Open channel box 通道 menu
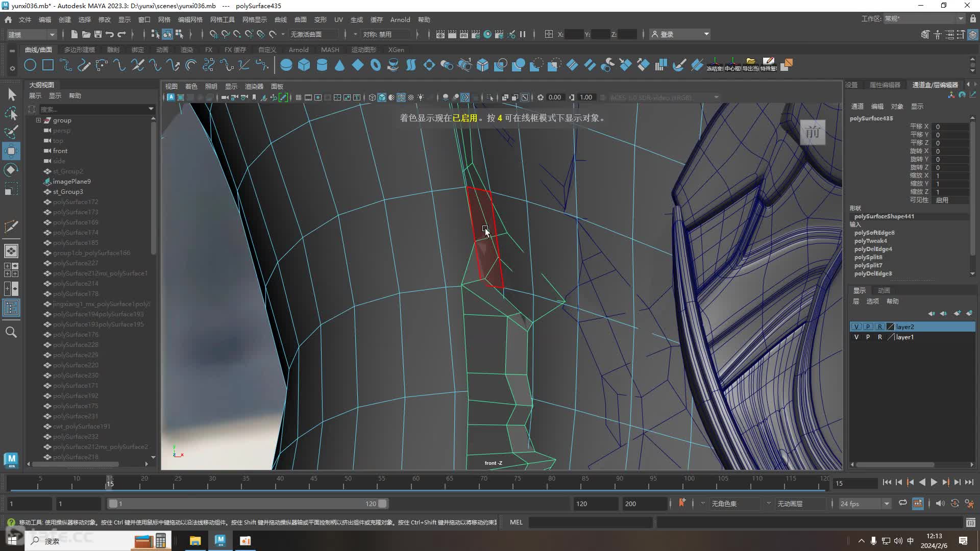980x551 pixels. [x=857, y=106]
